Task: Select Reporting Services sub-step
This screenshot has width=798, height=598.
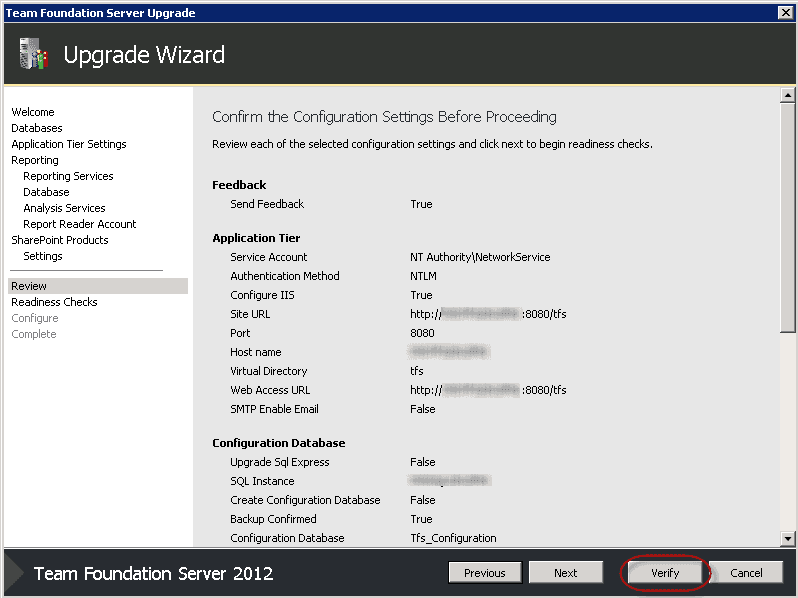Action: tap(68, 176)
